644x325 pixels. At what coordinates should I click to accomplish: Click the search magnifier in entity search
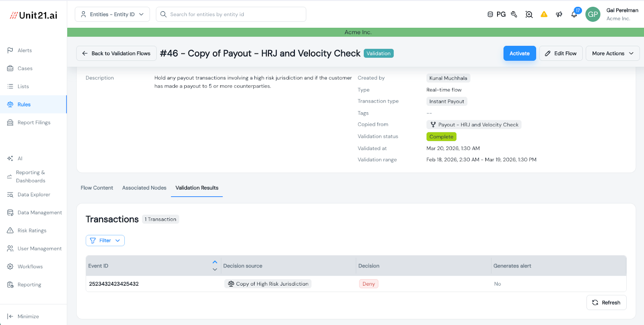[163, 14]
